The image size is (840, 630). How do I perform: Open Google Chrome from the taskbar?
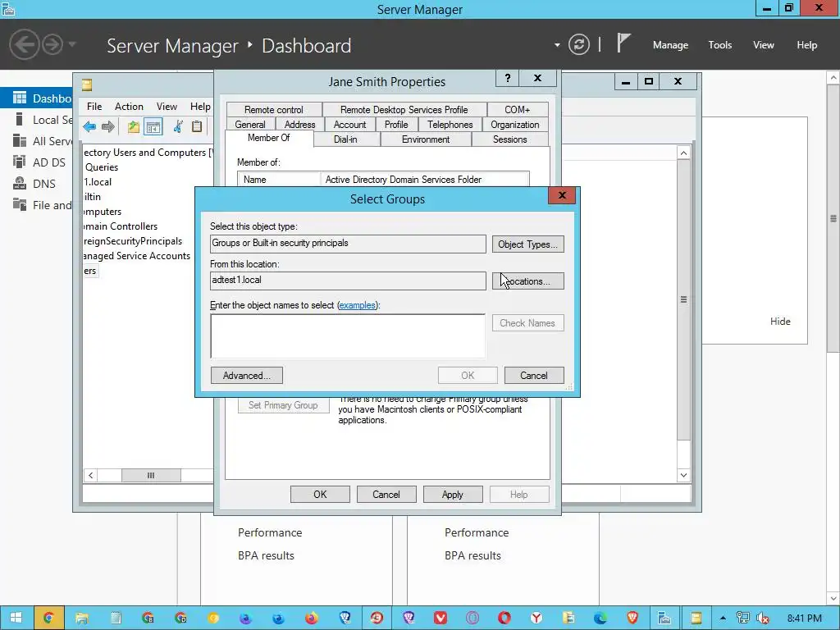(x=48, y=618)
